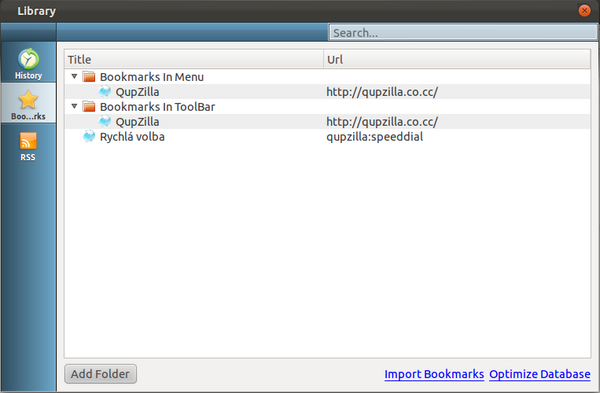Close the Library window

click(584, 10)
